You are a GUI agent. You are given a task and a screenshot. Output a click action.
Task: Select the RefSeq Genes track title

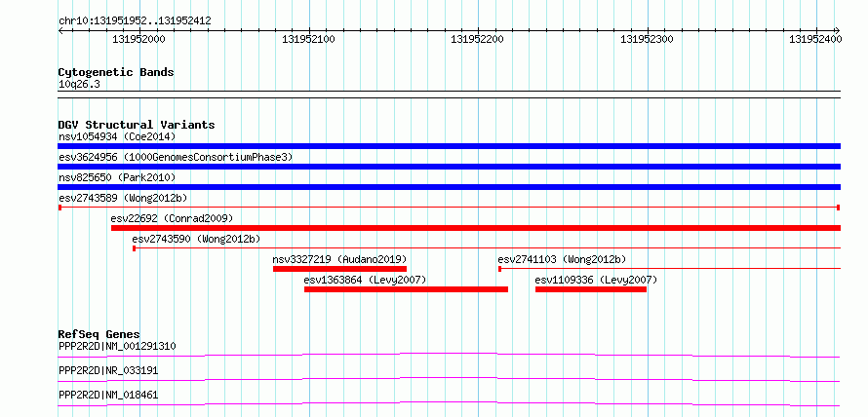coord(99,334)
